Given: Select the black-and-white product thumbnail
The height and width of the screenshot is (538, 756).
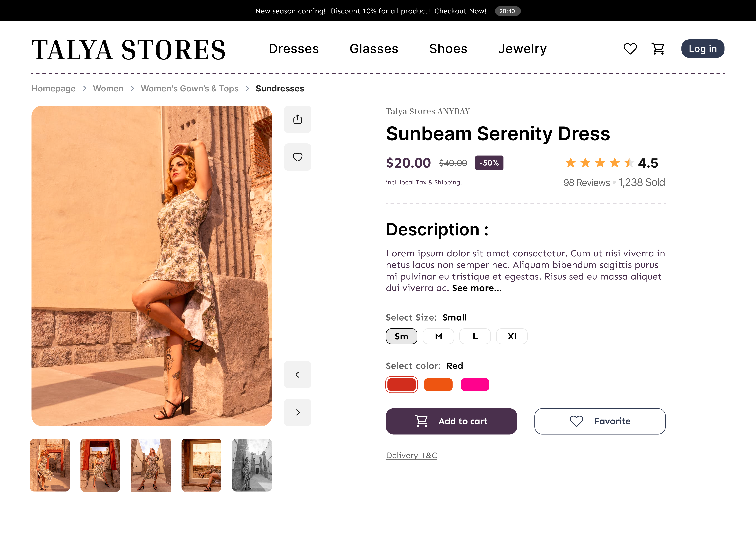Looking at the screenshot, I should [x=252, y=465].
